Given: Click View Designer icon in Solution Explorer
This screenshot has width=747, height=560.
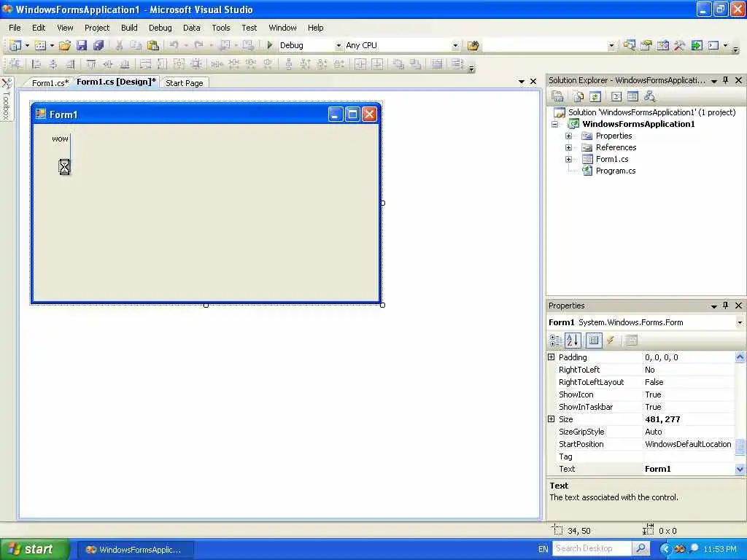Looking at the screenshot, I should (x=632, y=97).
